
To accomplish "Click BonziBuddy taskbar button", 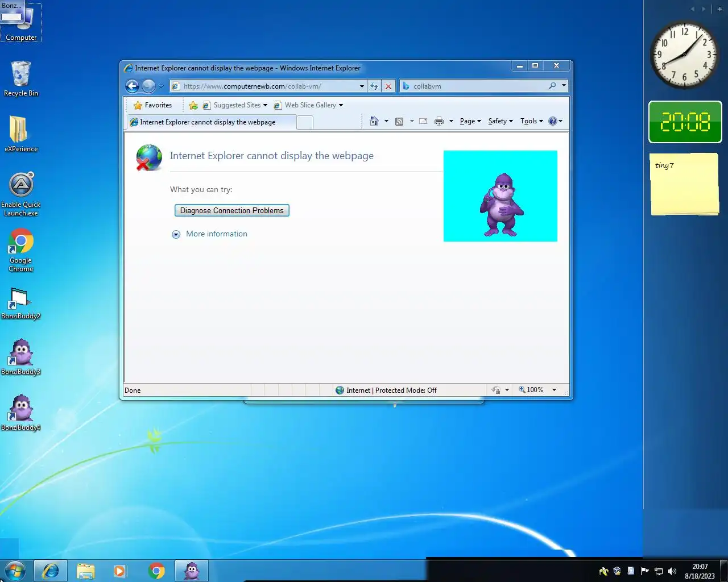I will click(x=192, y=571).
